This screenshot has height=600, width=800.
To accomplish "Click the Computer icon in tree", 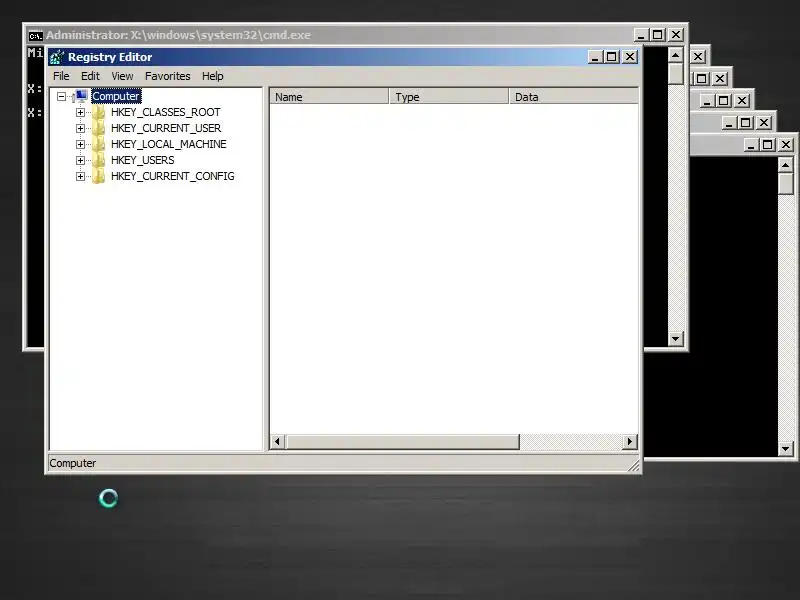I will pos(81,96).
